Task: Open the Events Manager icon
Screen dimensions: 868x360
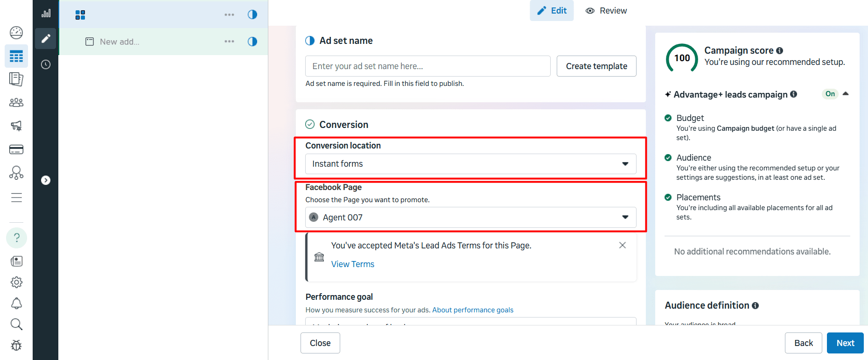Action: tap(16, 172)
